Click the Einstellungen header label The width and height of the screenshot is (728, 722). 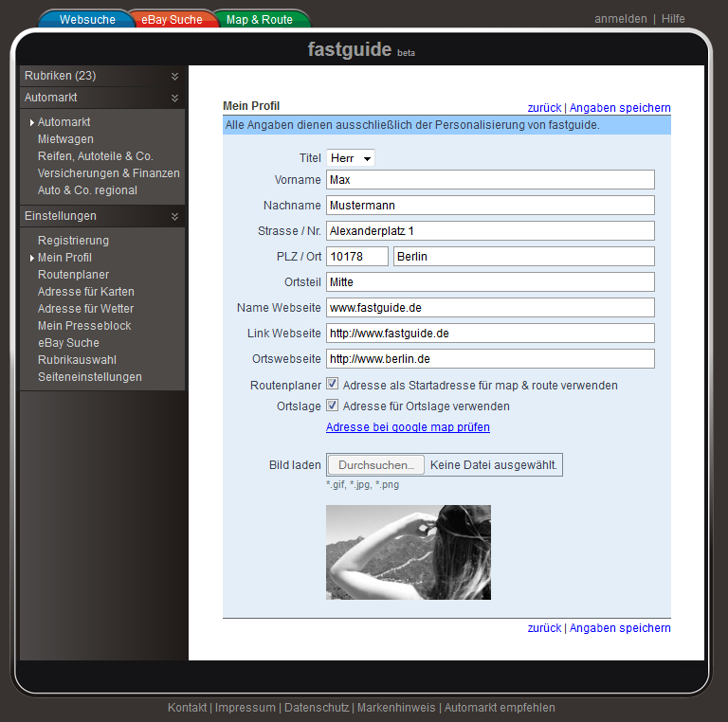click(x=61, y=216)
